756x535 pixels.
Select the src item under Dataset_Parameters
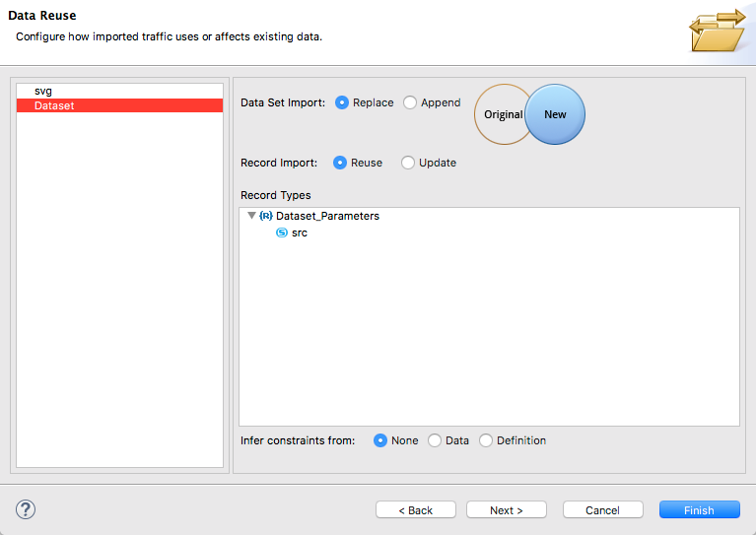point(300,233)
